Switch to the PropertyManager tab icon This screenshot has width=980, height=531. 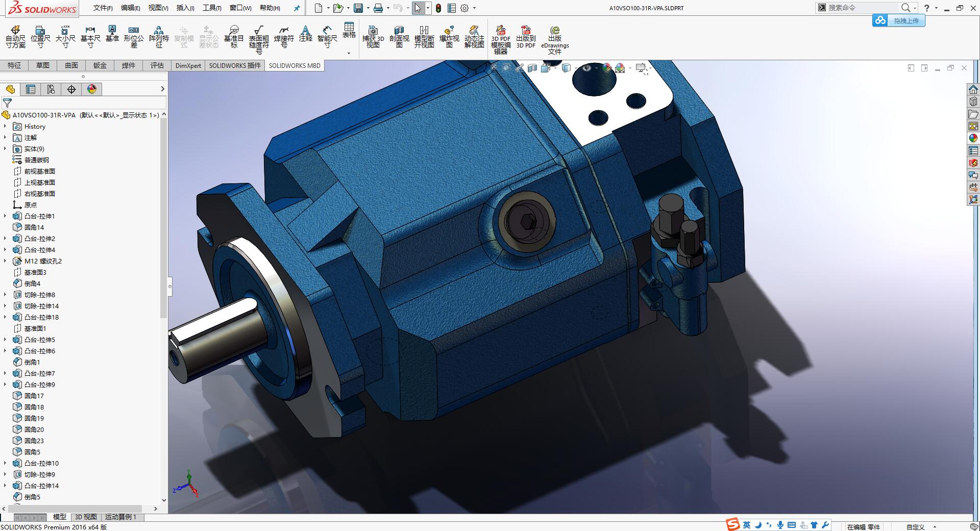coord(31,89)
